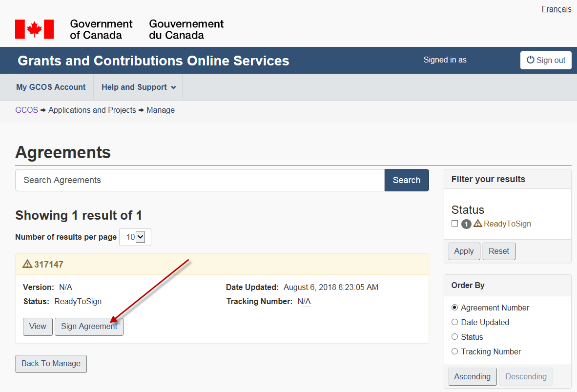Choose Tracking Number as sort order
Screen dimensions: 577x392
pos(455,351)
